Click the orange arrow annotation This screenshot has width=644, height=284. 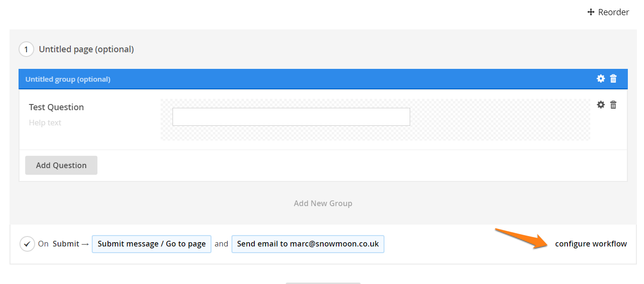523,238
